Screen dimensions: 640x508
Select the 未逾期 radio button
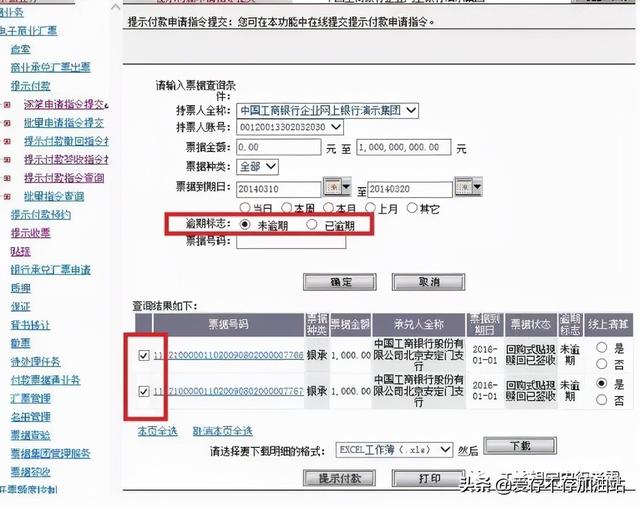(245, 224)
